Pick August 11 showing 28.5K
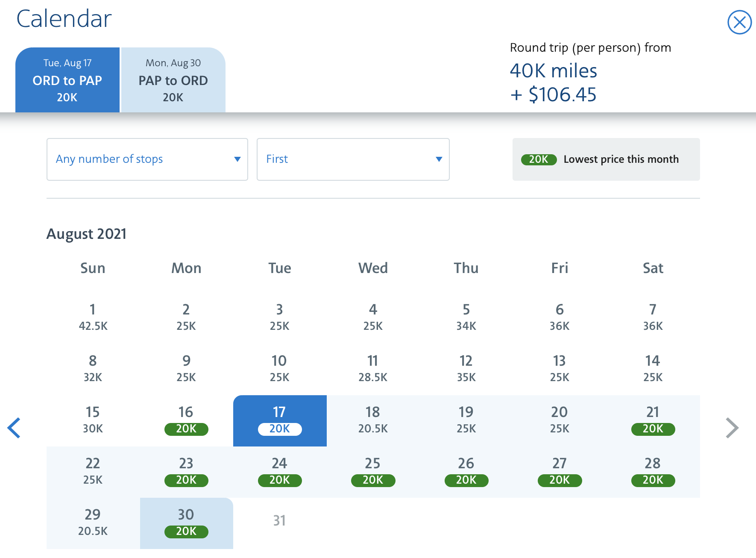Viewport: 756px width, 558px height. [372, 368]
